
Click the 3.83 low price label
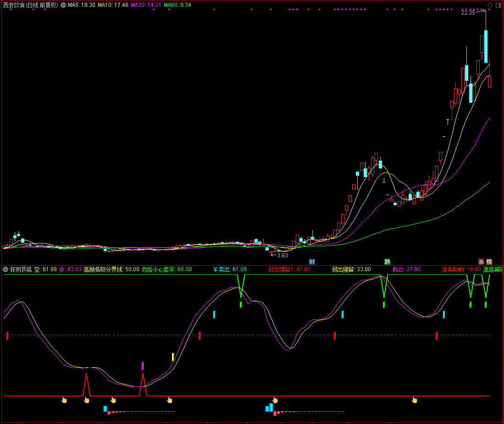coord(282,256)
